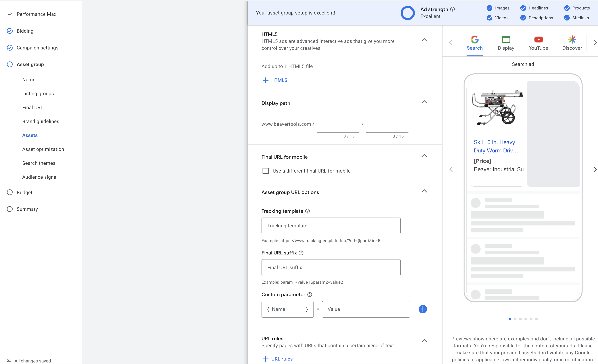
Task: Click the Display network preview icon
Action: tap(506, 39)
